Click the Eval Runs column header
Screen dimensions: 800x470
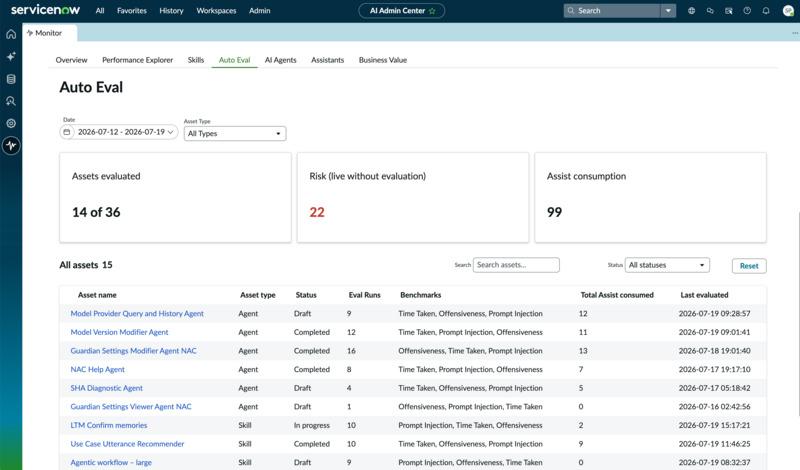[364, 295]
